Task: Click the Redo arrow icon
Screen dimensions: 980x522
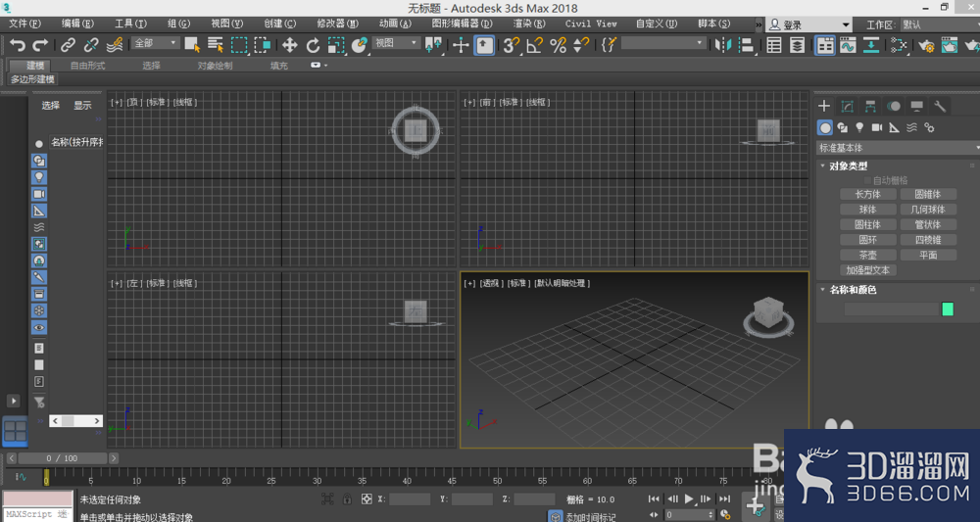Action: click(40, 45)
